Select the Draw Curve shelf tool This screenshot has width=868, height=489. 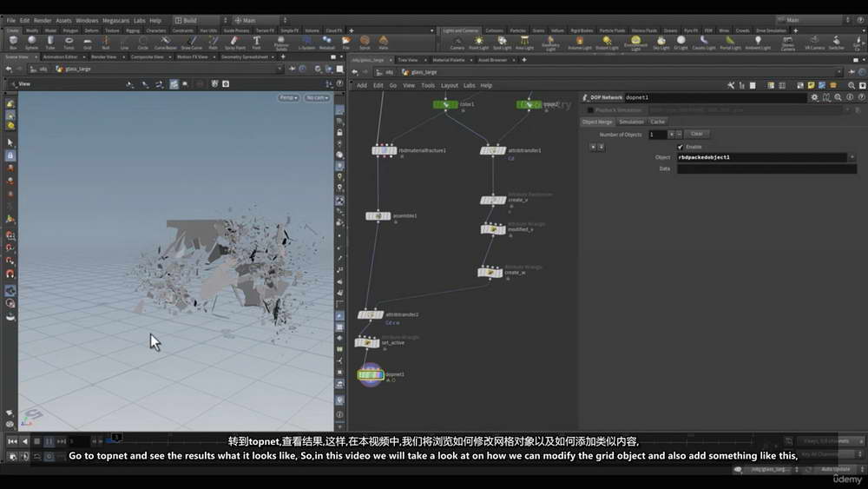click(x=192, y=43)
